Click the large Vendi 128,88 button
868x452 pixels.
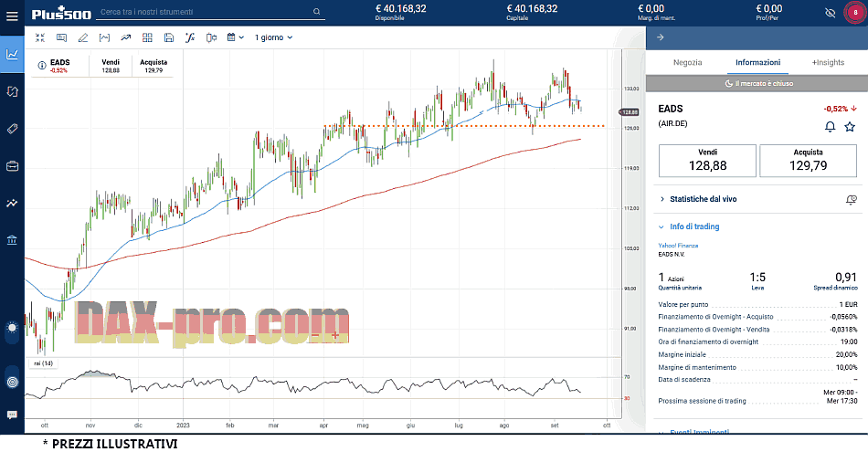(x=707, y=161)
